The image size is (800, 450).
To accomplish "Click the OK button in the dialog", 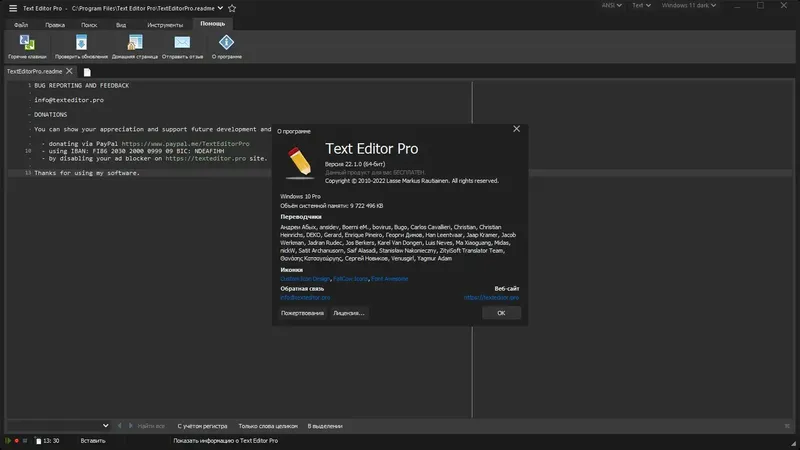I will point(501,313).
